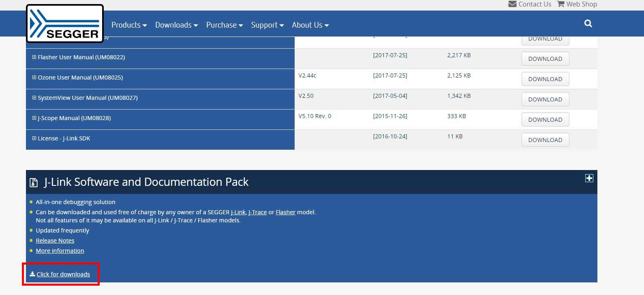644x295 pixels.
Task: Click the [2017-05-04] date cell
Action: tap(390, 96)
